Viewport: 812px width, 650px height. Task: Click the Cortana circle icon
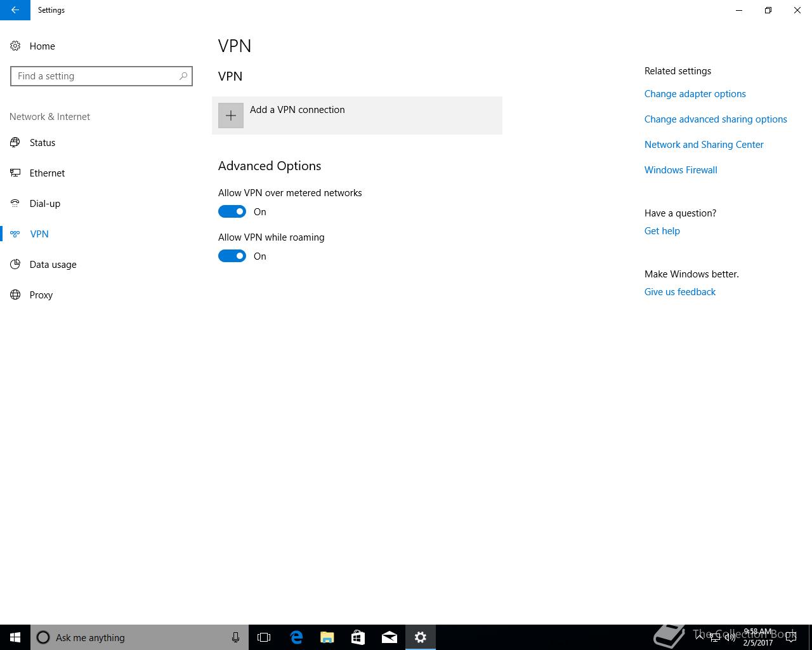pos(43,637)
